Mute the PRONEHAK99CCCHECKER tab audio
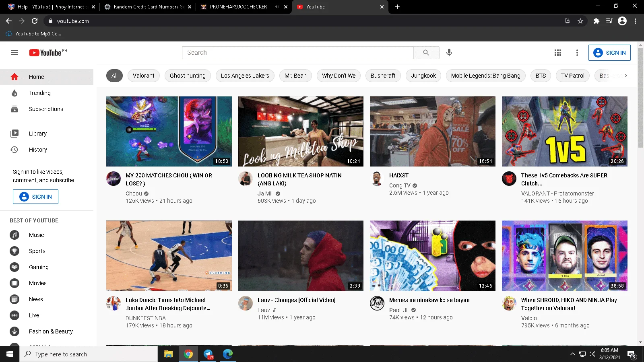Image resolution: width=644 pixels, height=362 pixels. click(277, 7)
